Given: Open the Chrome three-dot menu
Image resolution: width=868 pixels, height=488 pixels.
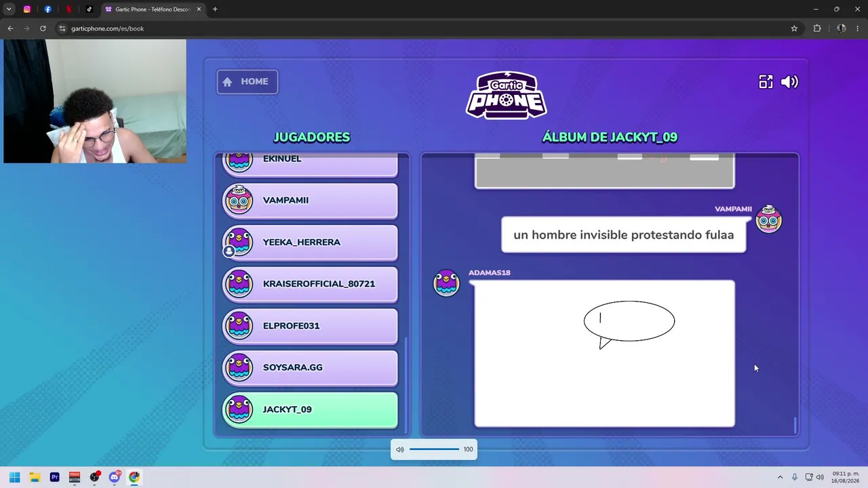Looking at the screenshot, I should (858, 28).
